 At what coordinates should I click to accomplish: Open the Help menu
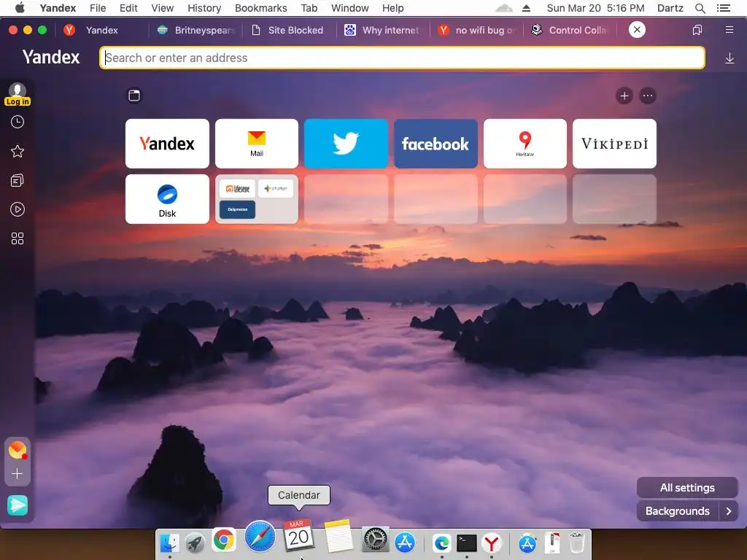[392, 8]
